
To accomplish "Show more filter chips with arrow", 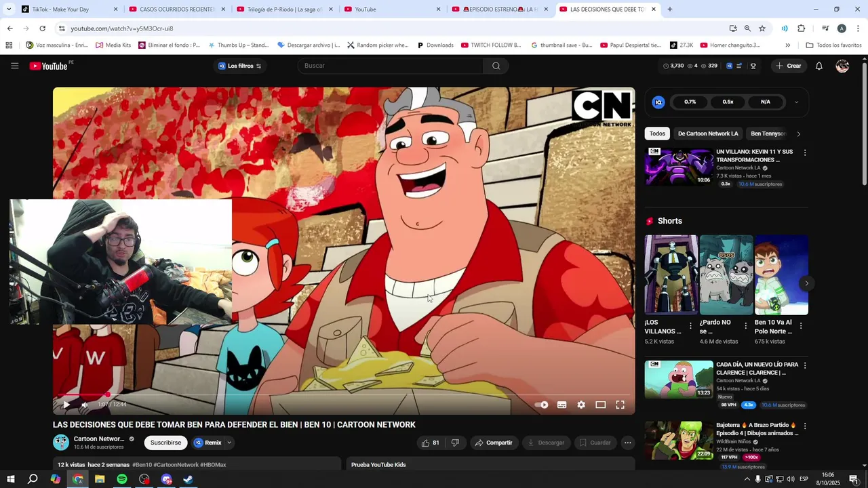I will (798, 134).
